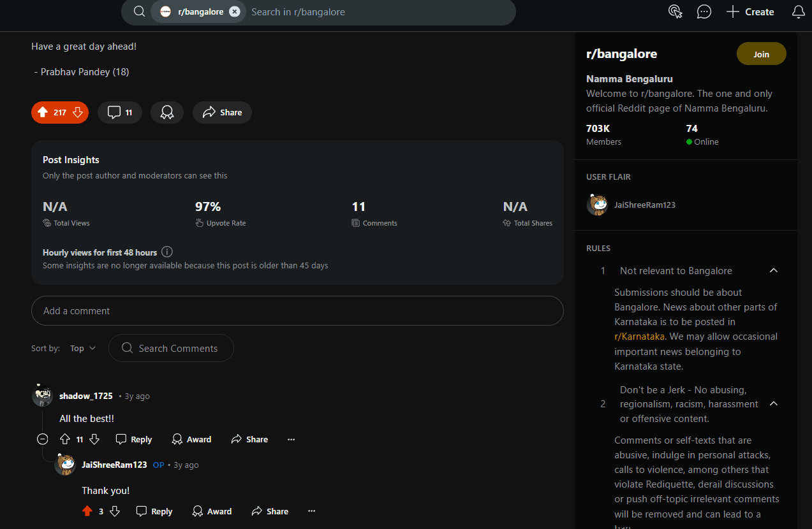Image resolution: width=812 pixels, height=529 pixels.
Task: Open JaiShreeRam123's profile link in the reply
Action: [x=115, y=465]
